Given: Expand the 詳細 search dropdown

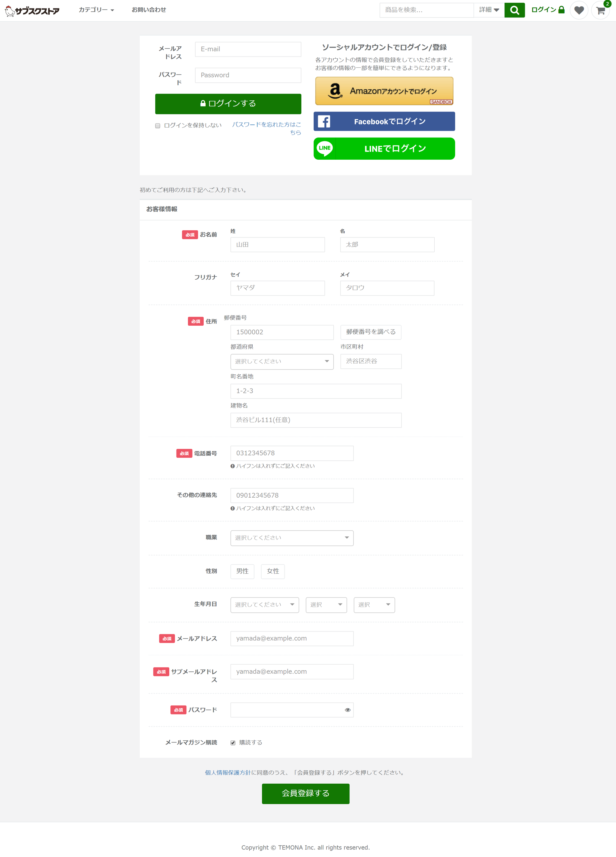Looking at the screenshot, I should 489,10.
